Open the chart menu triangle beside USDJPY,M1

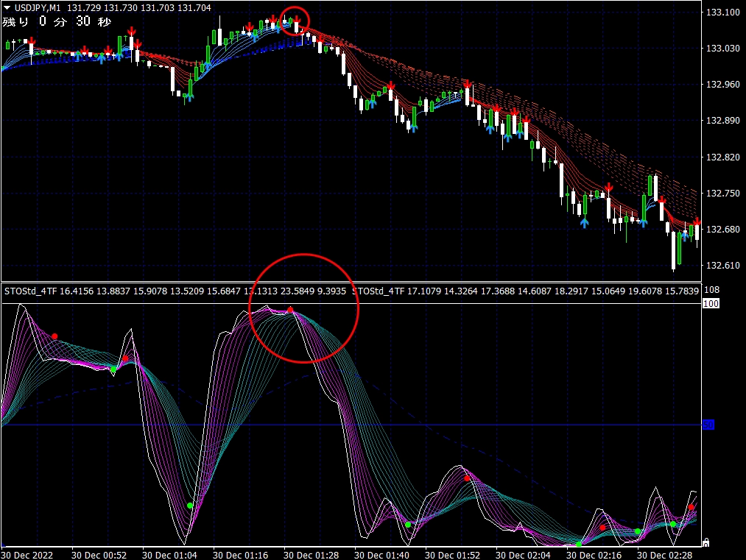[x=7, y=7]
